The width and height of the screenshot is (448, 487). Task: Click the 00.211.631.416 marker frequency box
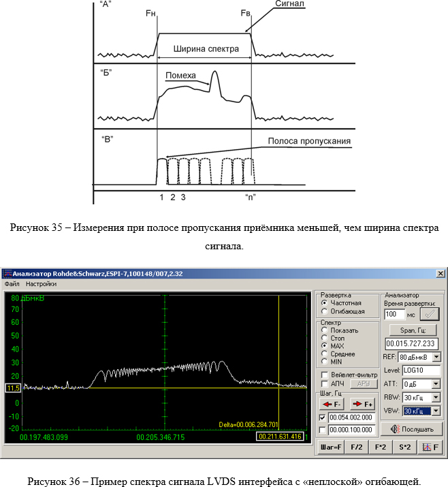tap(280, 437)
